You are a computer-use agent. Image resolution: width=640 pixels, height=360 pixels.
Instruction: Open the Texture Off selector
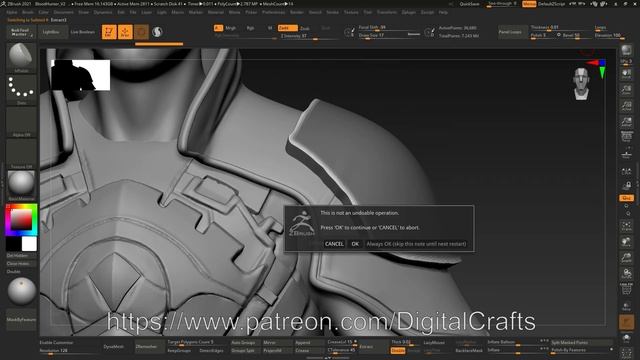coord(21,154)
